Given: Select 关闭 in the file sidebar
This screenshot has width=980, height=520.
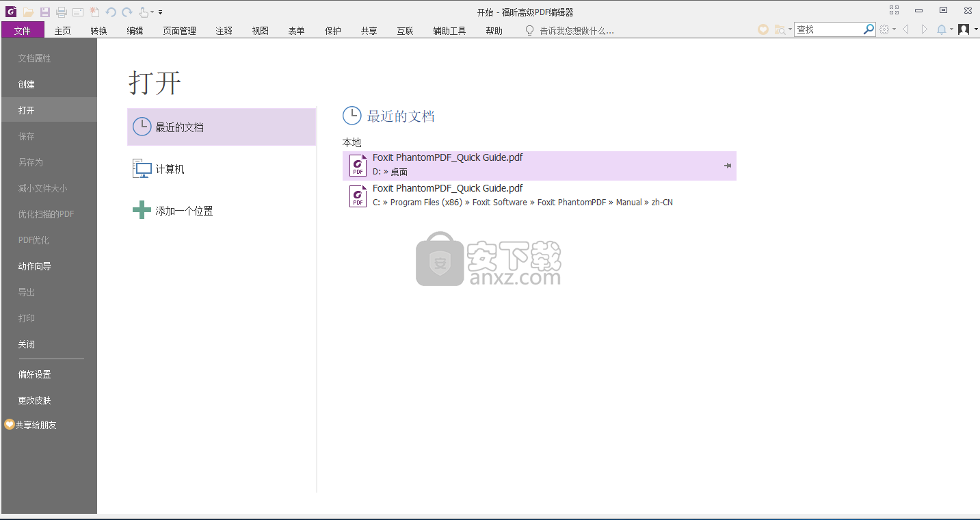Looking at the screenshot, I should pos(49,344).
